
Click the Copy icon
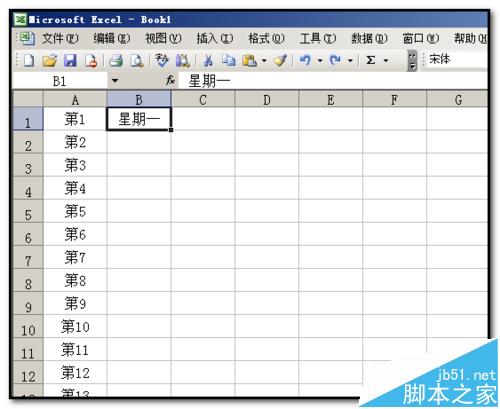(x=229, y=60)
